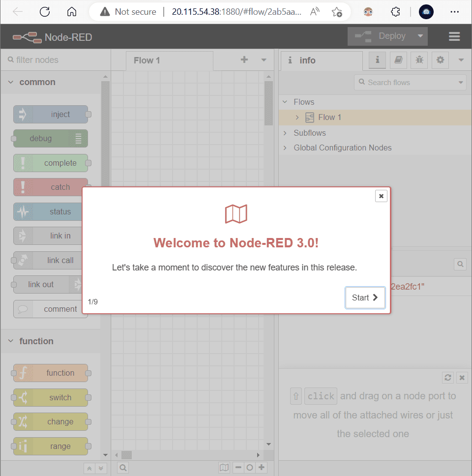Select the change node in the palette

pyautogui.click(x=51, y=421)
